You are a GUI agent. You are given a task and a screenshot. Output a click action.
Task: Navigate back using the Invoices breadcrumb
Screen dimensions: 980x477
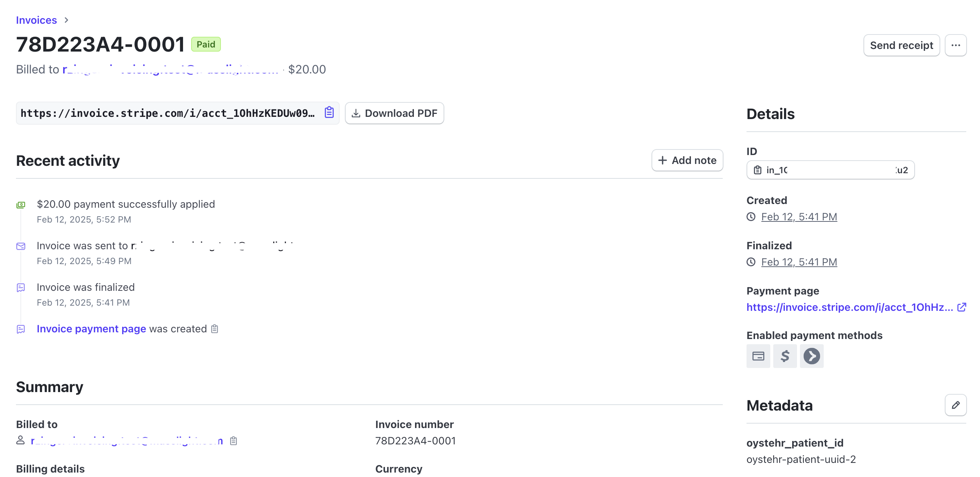tap(36, 20)
